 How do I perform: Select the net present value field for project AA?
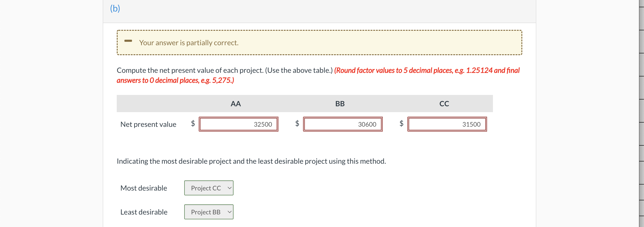point(238,124)
